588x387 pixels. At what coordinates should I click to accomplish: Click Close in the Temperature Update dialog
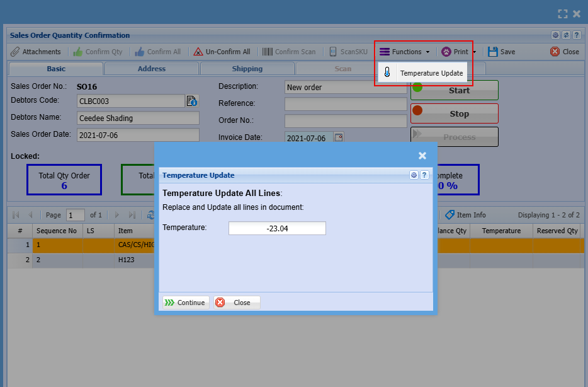click(237, 303)
